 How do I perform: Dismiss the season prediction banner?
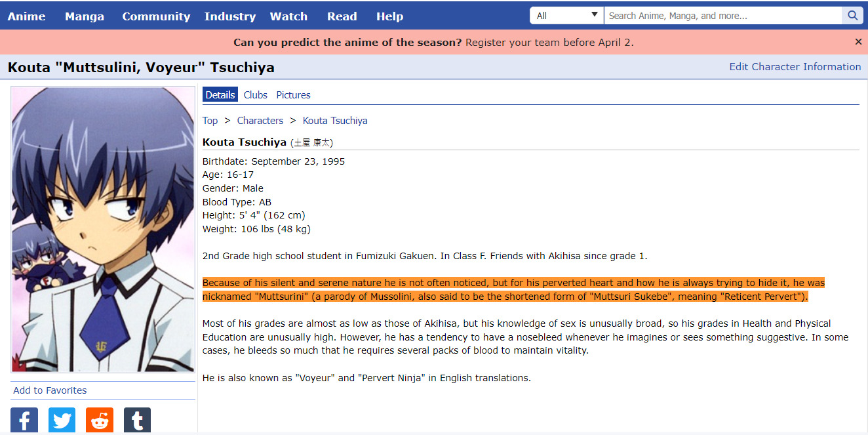[x=858, y=42]
